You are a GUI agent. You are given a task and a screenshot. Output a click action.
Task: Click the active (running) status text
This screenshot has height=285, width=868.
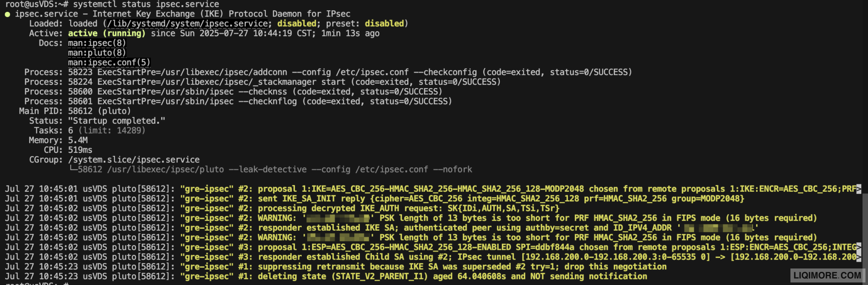(107, 33)
